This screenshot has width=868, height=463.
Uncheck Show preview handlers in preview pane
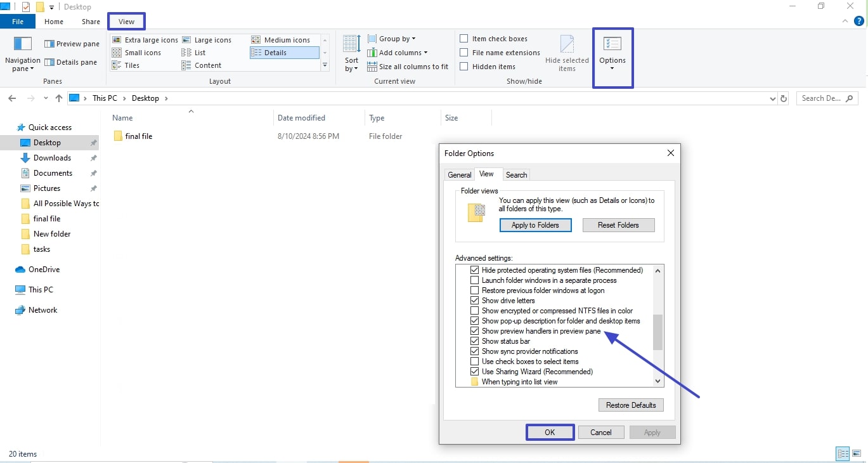click(x=475, y=330)
